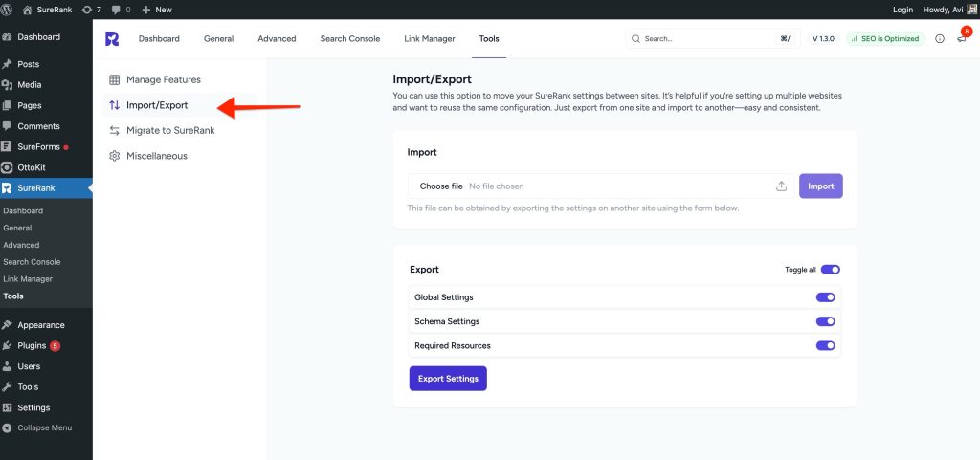Screen dimensions: 980x460
Task: Click the Migrate to SureRank swap icon
Action: tap(115, 130)
